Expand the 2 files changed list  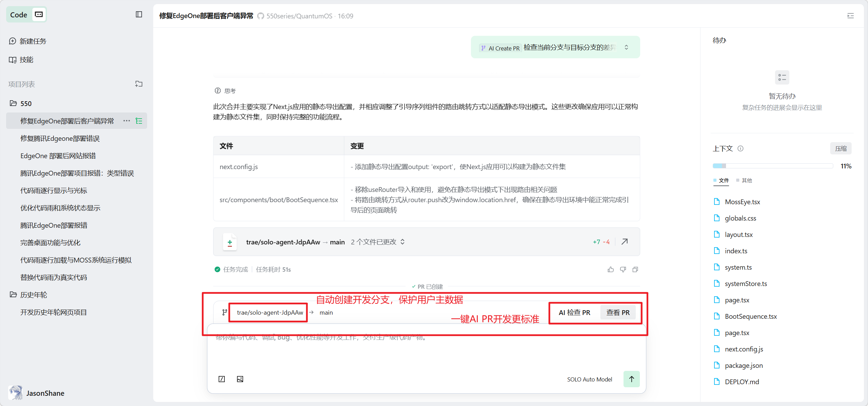[403, 242]
